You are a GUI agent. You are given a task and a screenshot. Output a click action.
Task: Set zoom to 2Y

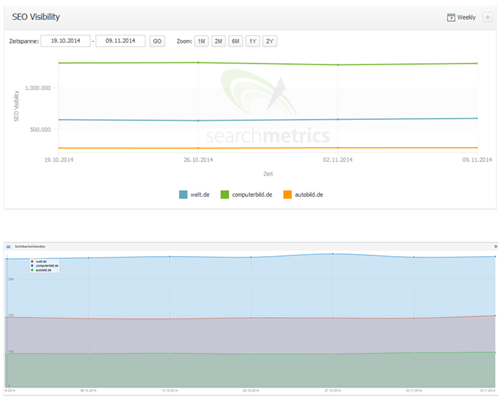click(x=270, y=41)
